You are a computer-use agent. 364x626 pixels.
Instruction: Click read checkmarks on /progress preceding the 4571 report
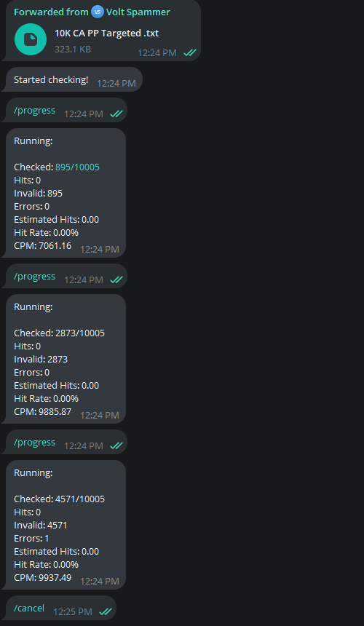[116, 446]
